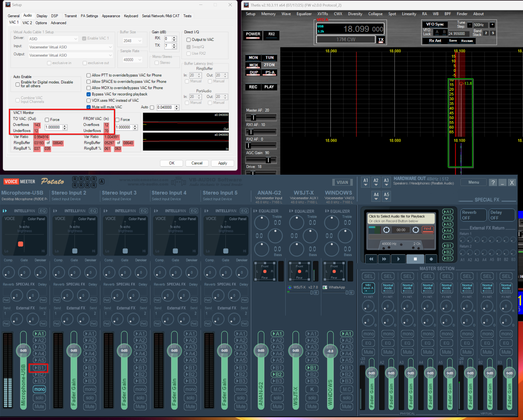Open A2 hardware out device selector

(x=376, y=182)
